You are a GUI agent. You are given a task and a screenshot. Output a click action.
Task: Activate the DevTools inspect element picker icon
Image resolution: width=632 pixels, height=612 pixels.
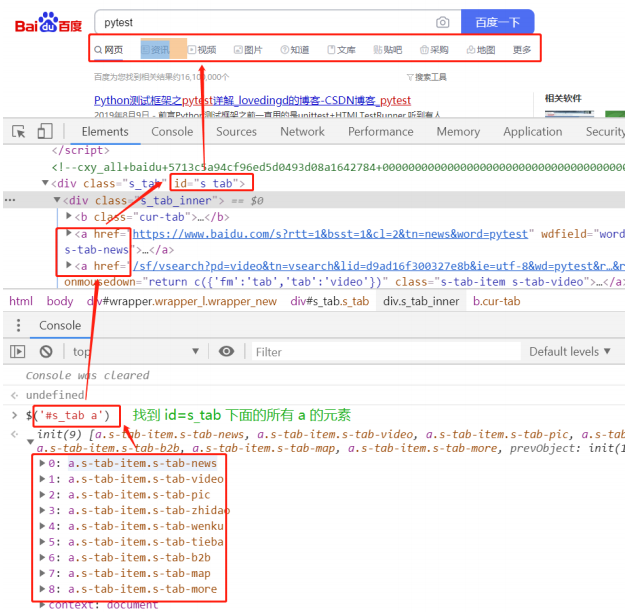pos(19,131)
